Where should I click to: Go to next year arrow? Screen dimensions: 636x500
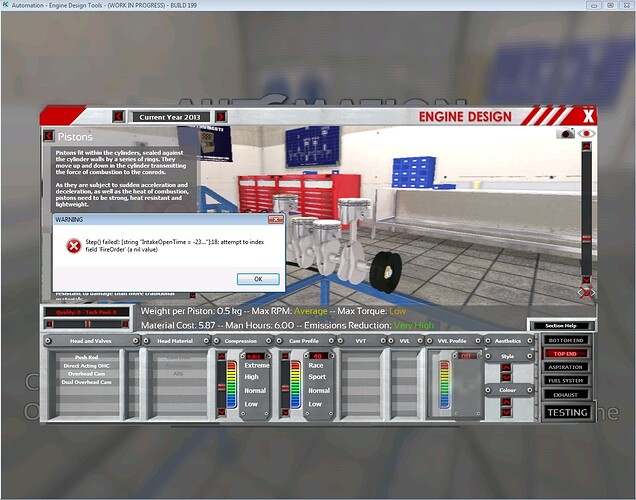point(221,117)
